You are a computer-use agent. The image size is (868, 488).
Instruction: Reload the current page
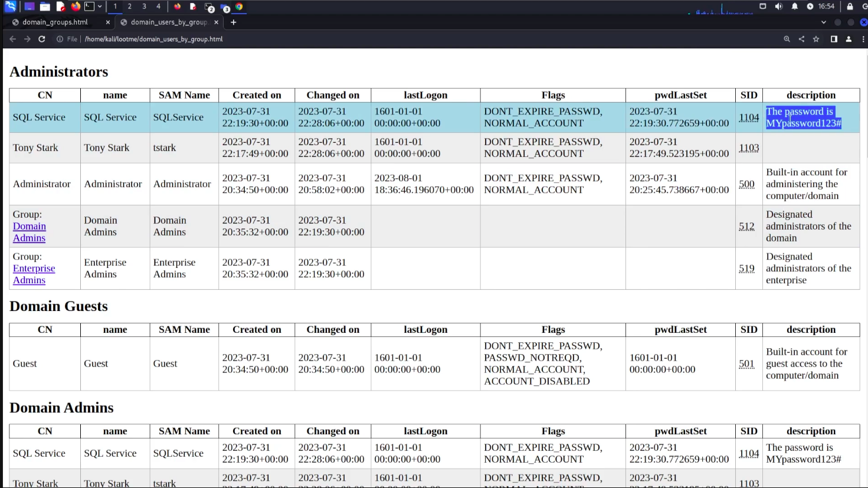[x=42, y=39]
